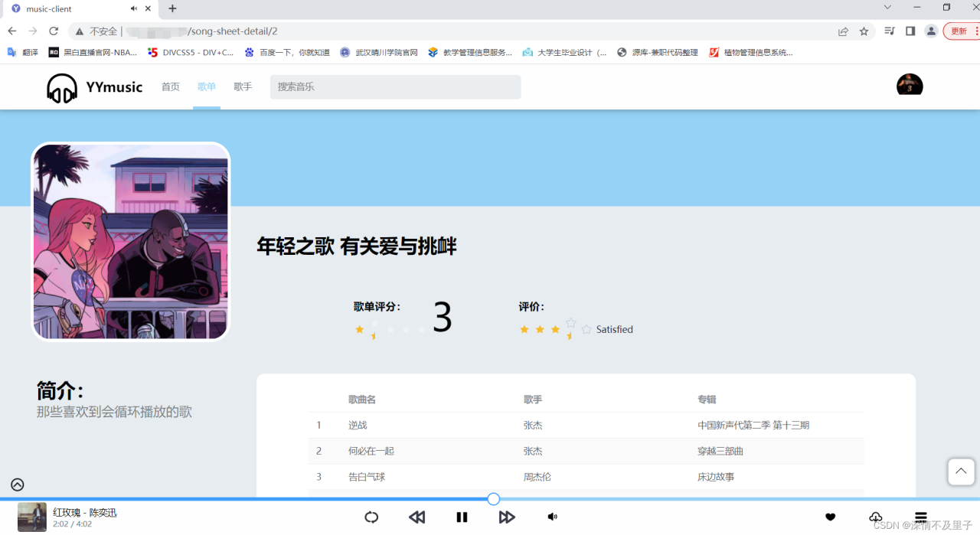The image size is (980, 535).
Task: Pause the current song
Action: 462,517
